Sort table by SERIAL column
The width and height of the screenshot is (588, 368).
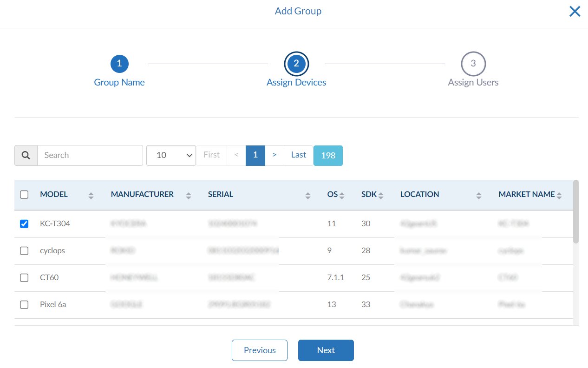[x=307, y=196]
